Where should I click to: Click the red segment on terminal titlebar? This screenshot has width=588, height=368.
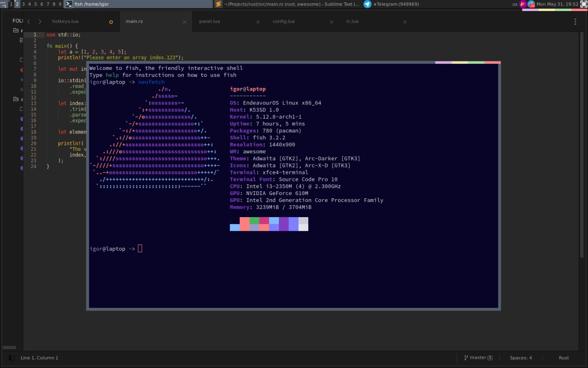492,63
